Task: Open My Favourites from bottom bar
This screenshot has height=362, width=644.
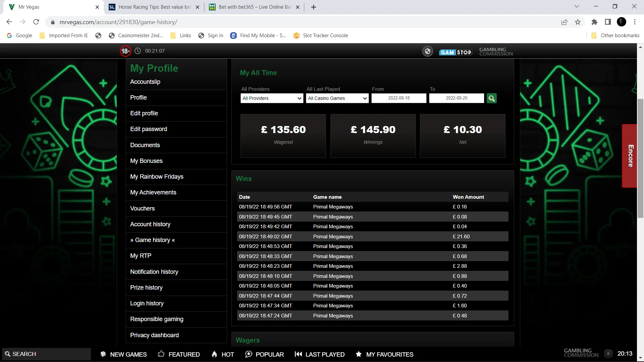Action: [384, 354]
